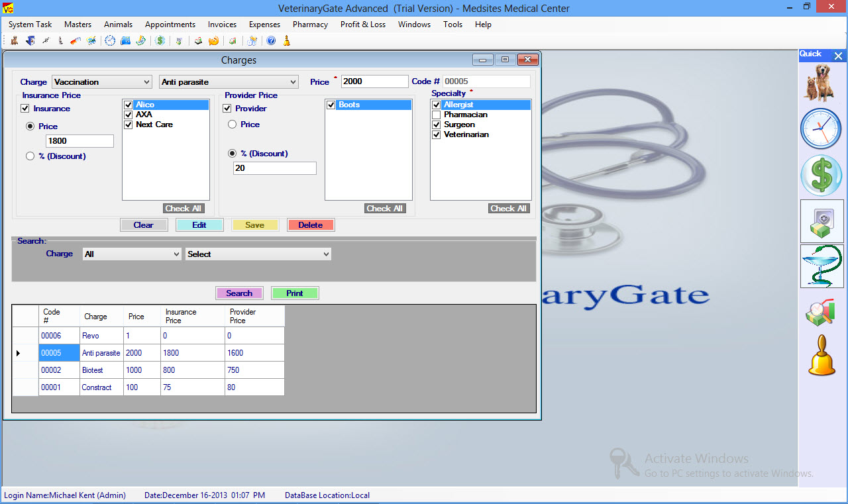Select the insurance % (Discount) radio button

30,156
